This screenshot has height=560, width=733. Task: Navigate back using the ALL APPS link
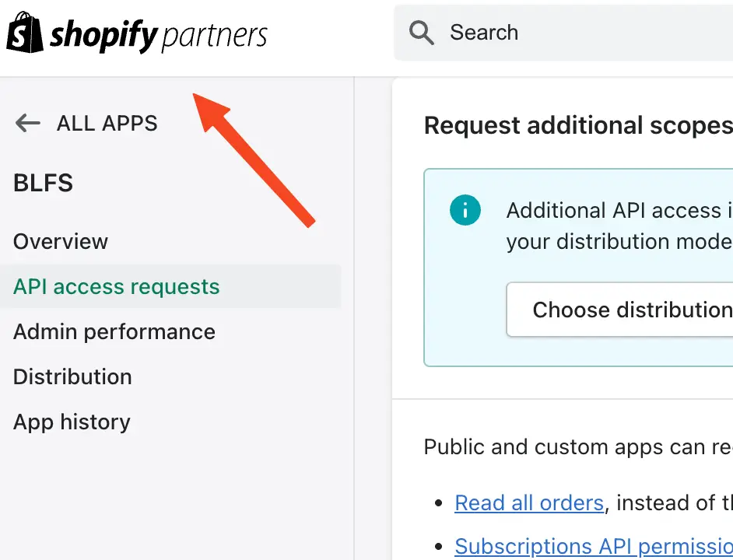pos(107,123)
